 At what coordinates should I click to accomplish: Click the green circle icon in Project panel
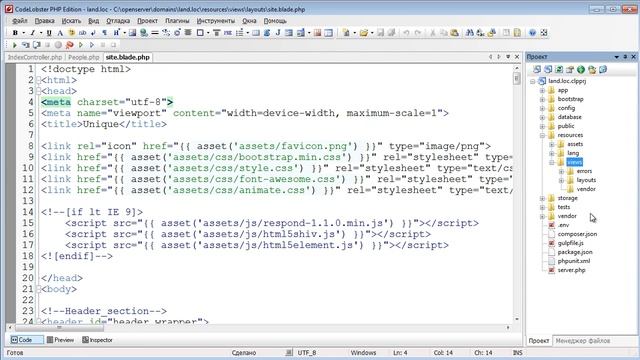tap(581, 70)
